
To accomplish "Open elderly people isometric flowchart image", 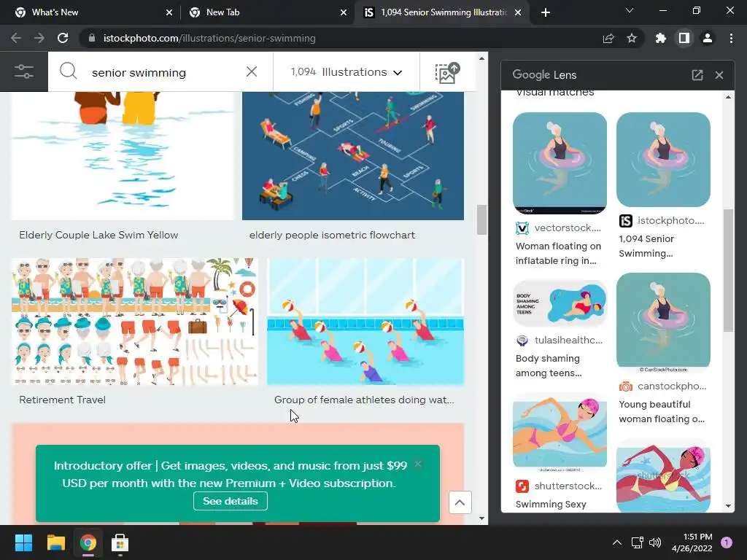I will [x=353, y=156].
